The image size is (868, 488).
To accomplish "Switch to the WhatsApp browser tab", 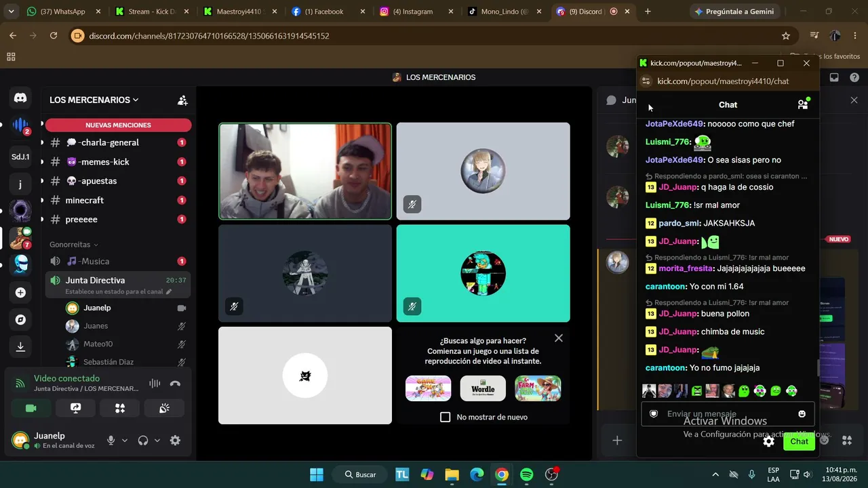I will click(63, 12).
